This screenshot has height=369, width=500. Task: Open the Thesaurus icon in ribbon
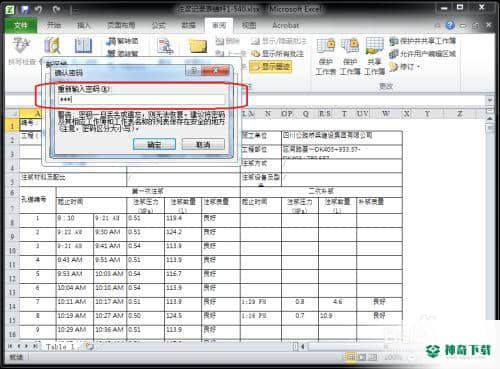(83, 46)
